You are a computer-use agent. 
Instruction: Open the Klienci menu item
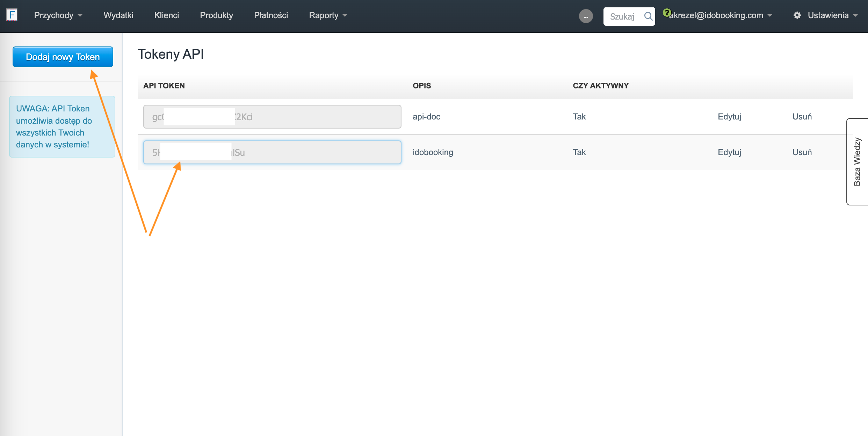pyautogui.click(x=166, y=15)
